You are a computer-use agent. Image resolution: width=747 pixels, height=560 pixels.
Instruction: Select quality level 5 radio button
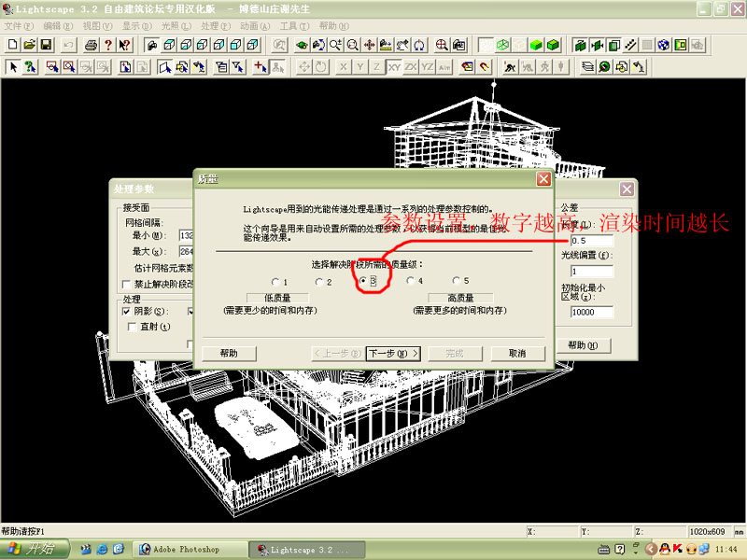(457, 281)
